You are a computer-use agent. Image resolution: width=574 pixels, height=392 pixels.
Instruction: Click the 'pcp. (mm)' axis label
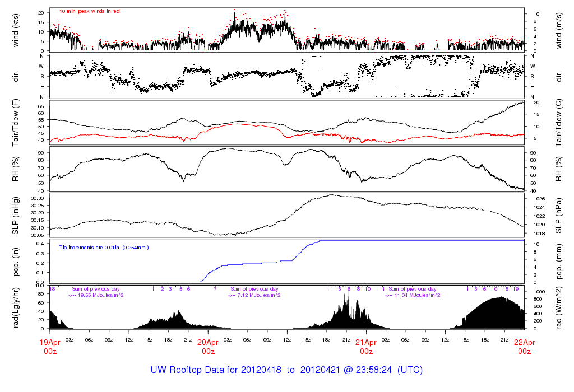[x=559, y=262]
